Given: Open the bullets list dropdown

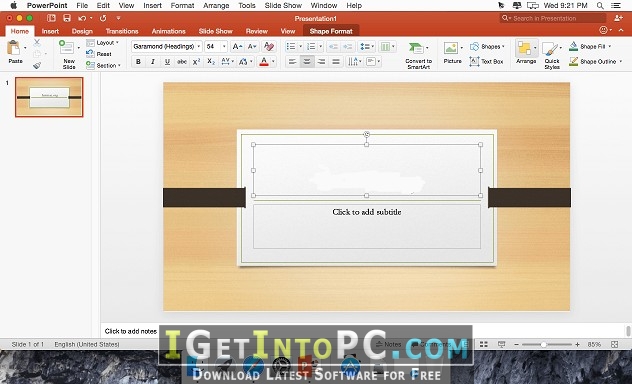Looking at the screenshot, I should pos(300,47).
